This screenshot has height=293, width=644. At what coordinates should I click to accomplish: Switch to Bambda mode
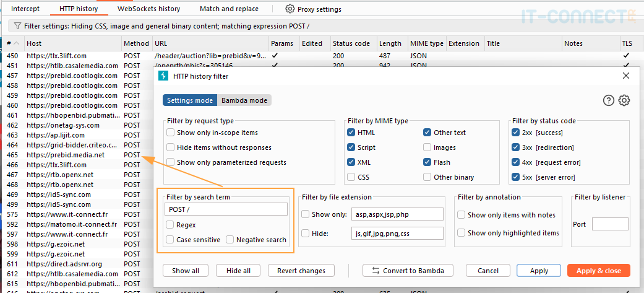click(244, 100)
